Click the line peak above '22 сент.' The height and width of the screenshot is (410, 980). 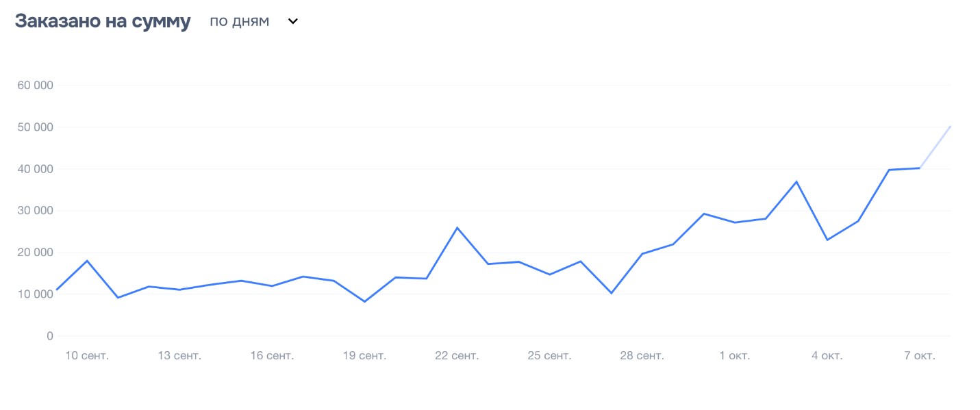coord(457,227)
